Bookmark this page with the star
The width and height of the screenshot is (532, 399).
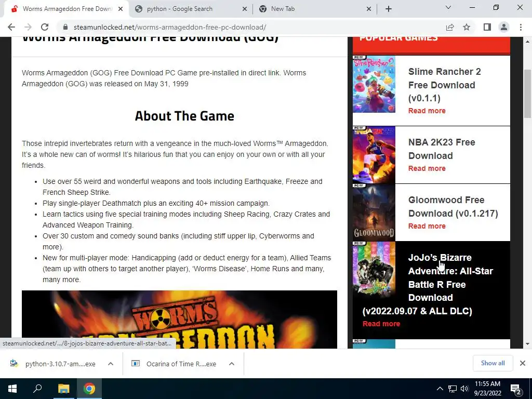coord(467,27)
